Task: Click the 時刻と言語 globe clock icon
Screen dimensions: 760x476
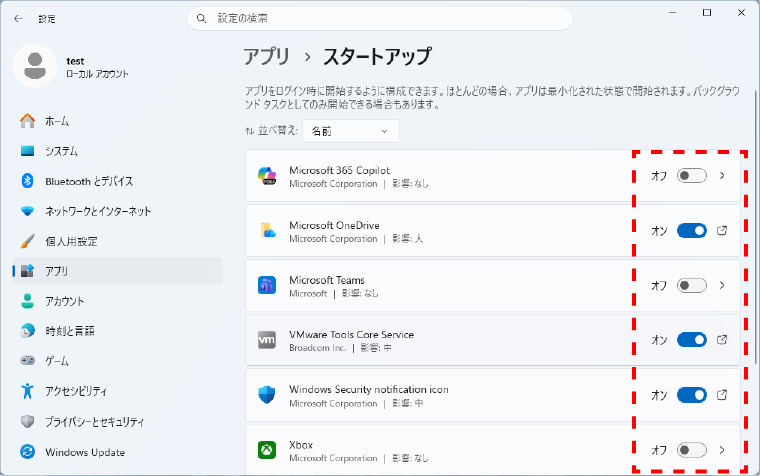Action: [28, 331]
